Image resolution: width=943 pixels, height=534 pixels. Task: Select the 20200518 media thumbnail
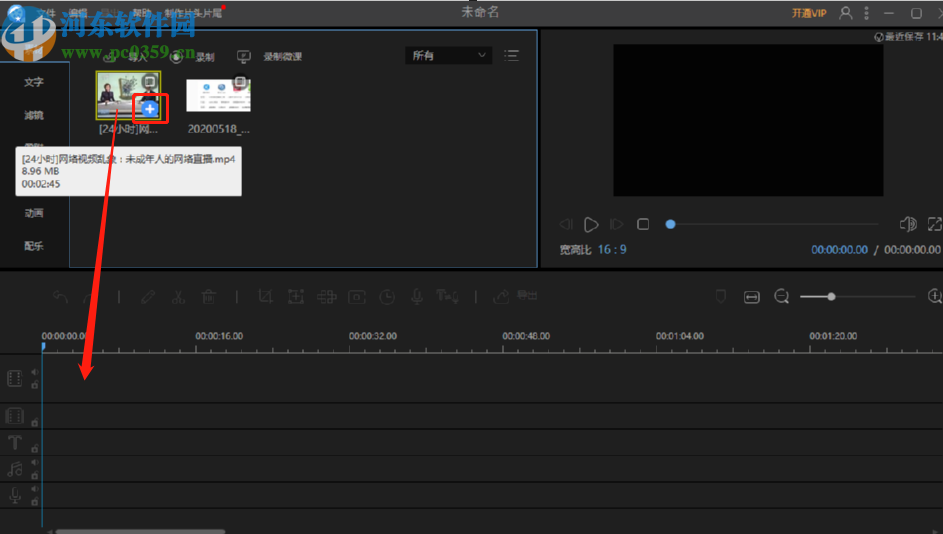218,96
